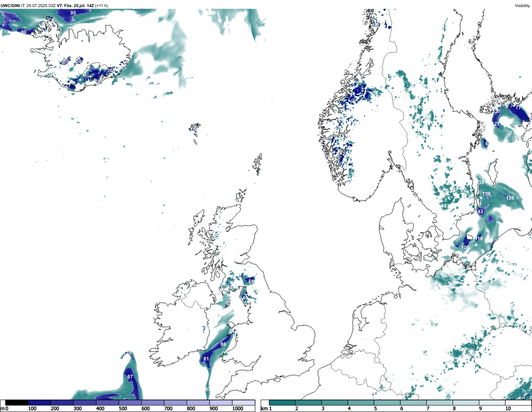Click the '95' visibility value at the map's top left
Viewport: 532px width, 412px height.
click(73, 13)
